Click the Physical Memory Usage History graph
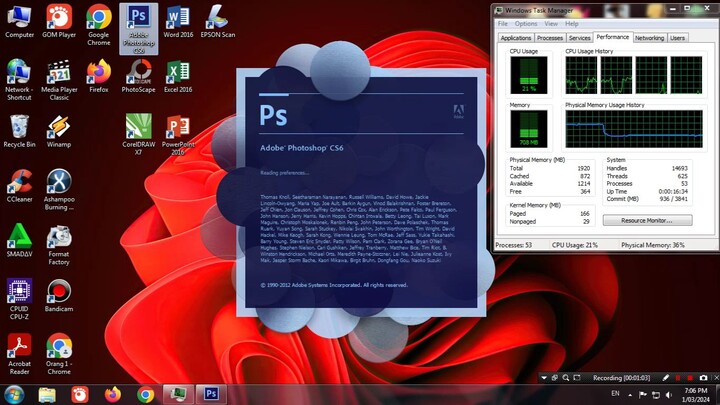Viewport: 720px width, 405px height. (634, 129)
